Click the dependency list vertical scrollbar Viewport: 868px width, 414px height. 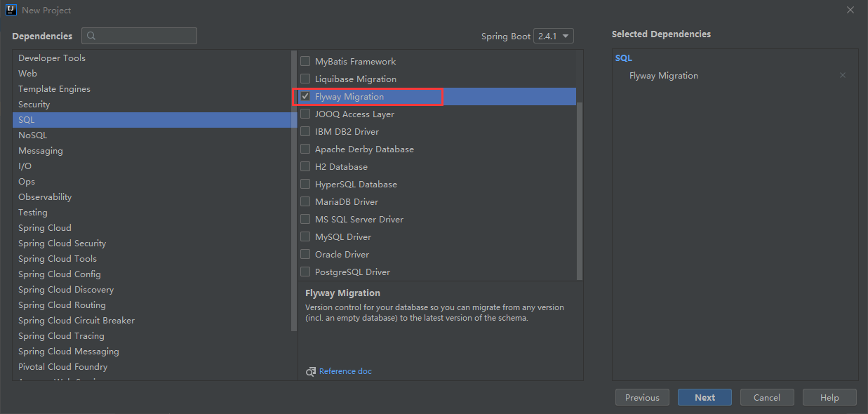tap(580, 192)
